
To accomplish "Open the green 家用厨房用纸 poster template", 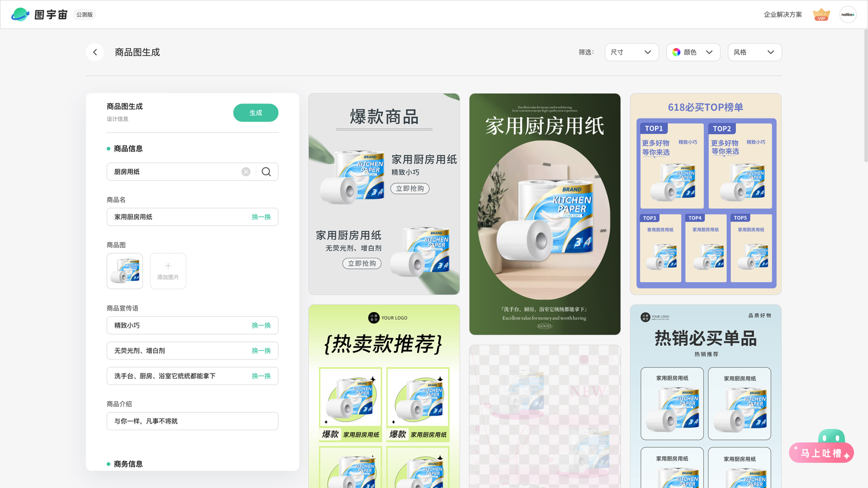I will tap(545, 214).
